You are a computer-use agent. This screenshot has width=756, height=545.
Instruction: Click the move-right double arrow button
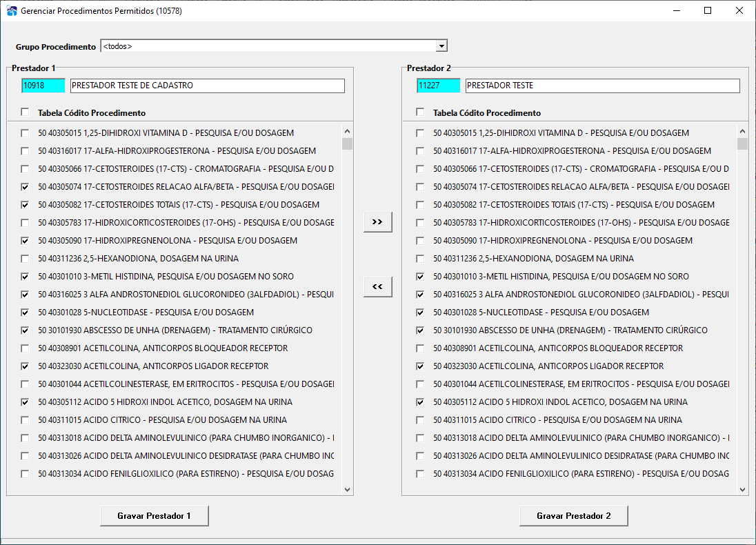pos(377,222)
